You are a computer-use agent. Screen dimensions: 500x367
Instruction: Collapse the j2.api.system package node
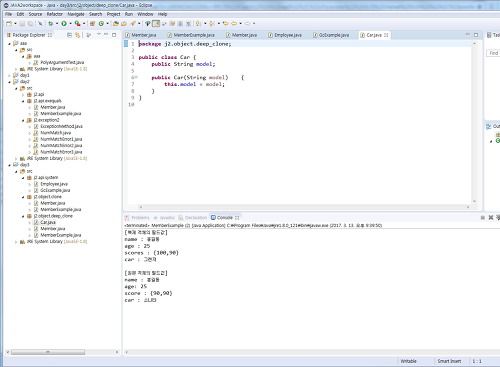(x=23, y=178)
